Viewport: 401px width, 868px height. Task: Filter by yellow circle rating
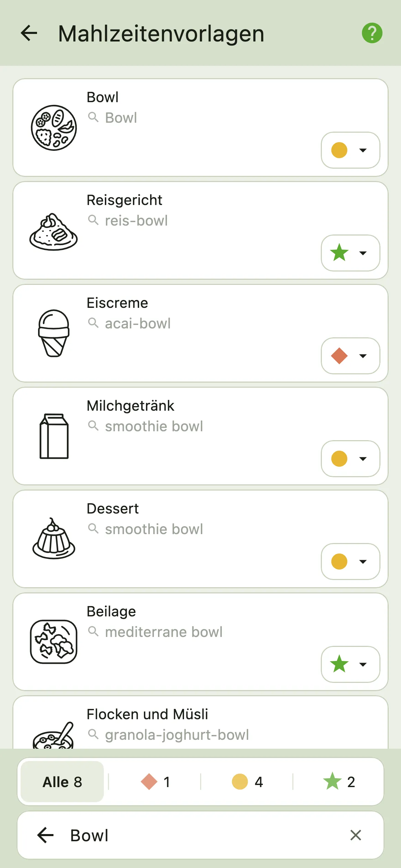coord(247,782)
